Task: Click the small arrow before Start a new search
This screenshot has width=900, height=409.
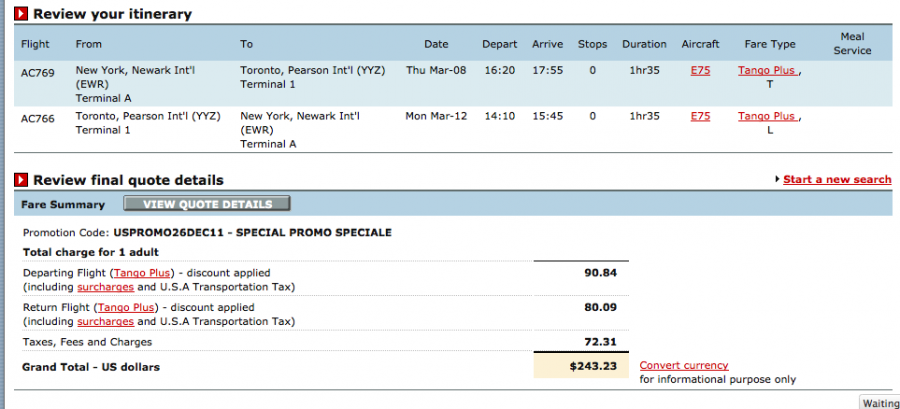Action: click(x=777, y=180)
